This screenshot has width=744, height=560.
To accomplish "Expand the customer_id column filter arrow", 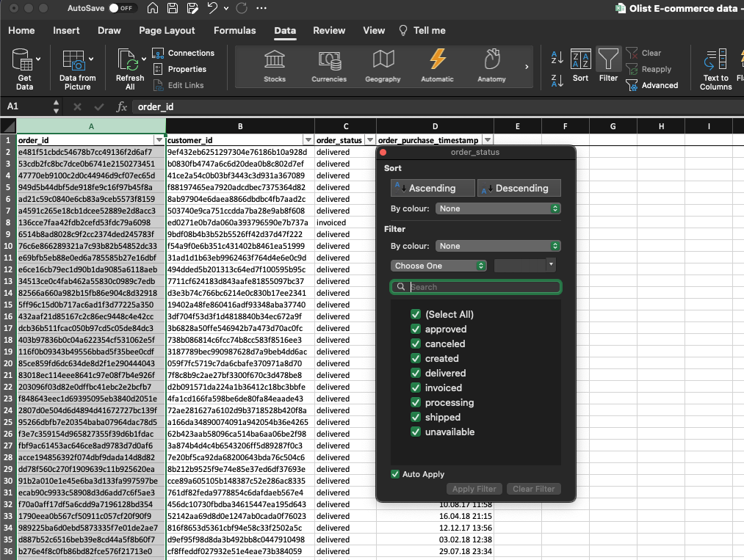I will click(308, 140).
